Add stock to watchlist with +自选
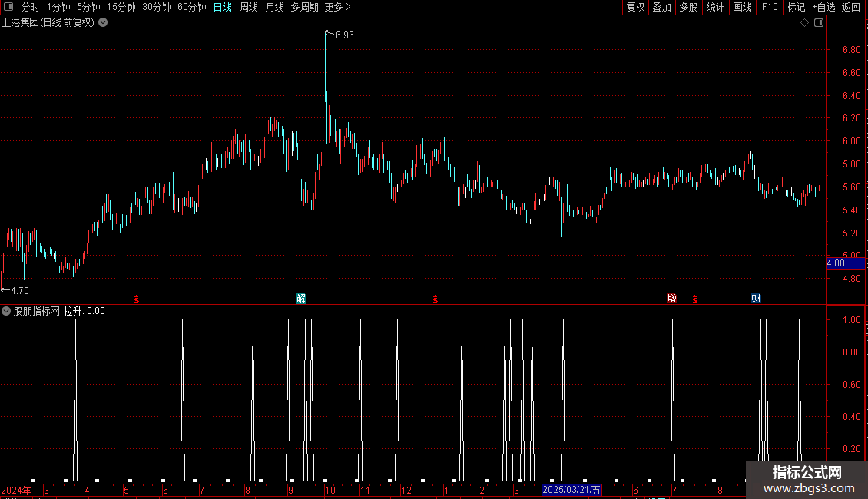 point(823,7)
